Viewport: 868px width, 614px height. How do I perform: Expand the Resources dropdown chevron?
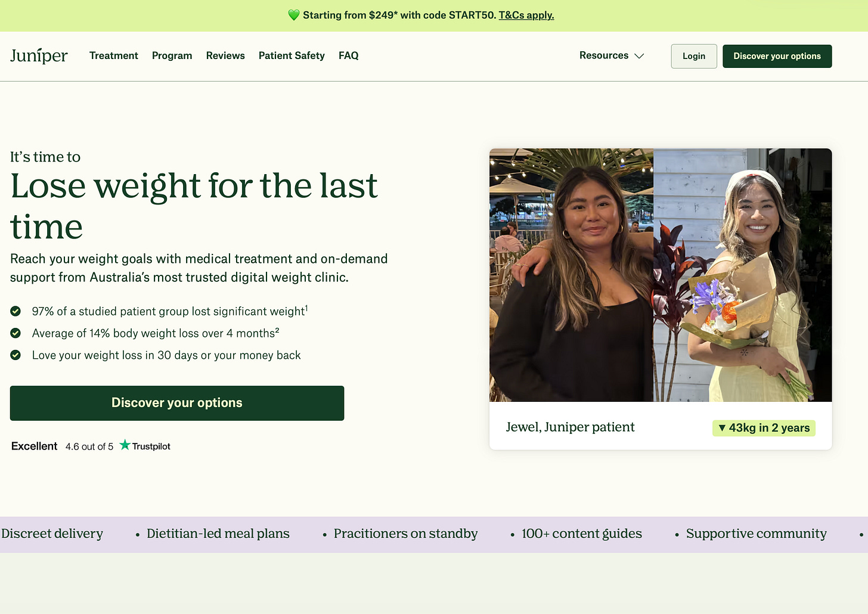pos(639,56)
